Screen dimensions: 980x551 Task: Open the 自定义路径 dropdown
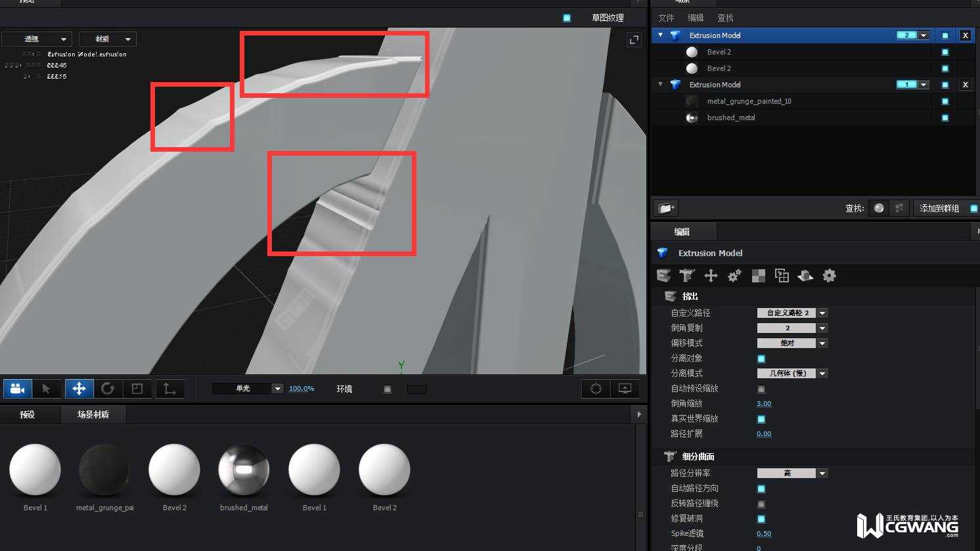tap(792, 313)
